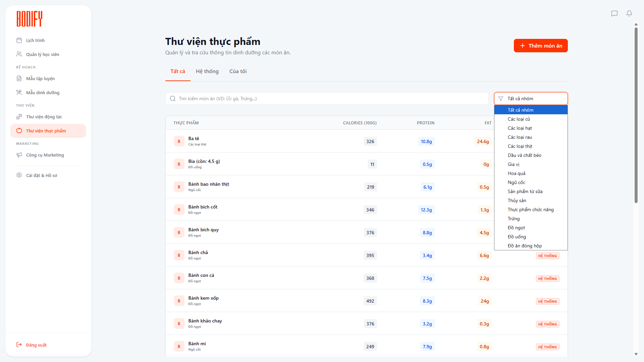
Task: Click the page's vertical scrollbar thumb
Action: coord(636,114)
